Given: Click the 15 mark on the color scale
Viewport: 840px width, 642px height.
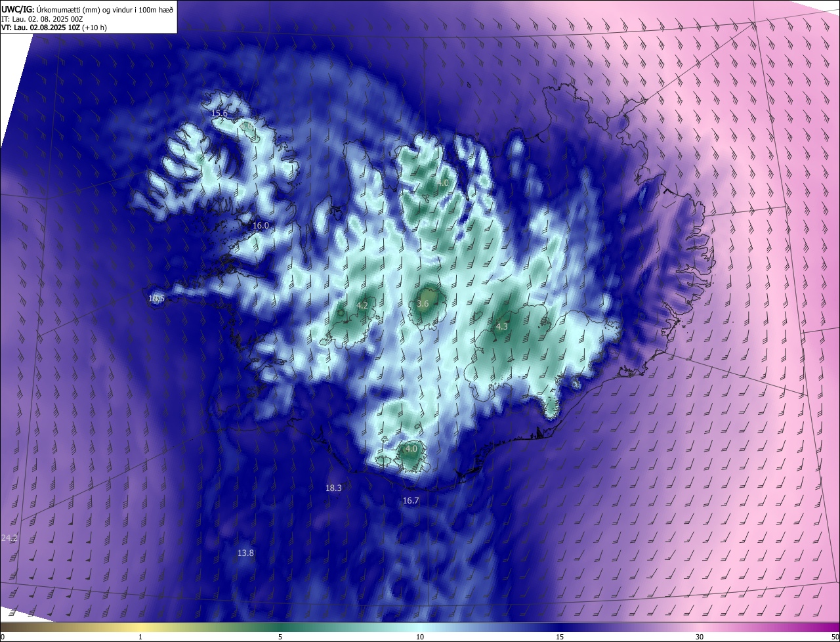Looking at the screenshot, I should pos(560,637).
